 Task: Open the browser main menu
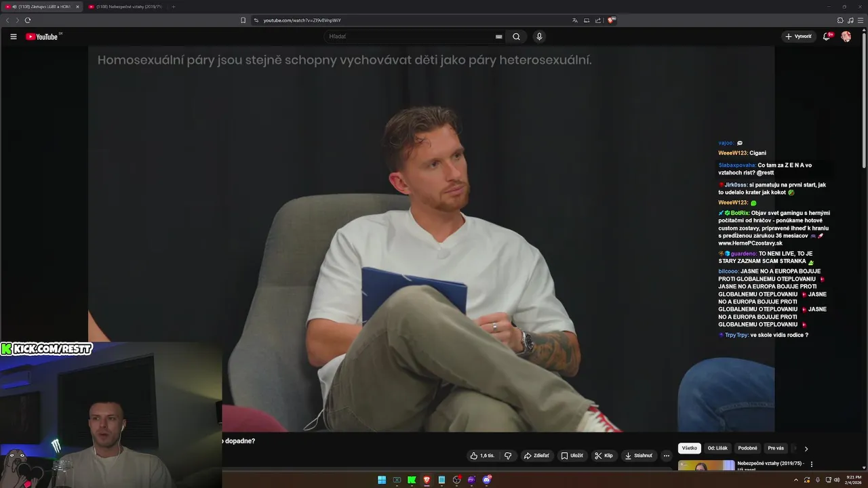pos(861,20)
